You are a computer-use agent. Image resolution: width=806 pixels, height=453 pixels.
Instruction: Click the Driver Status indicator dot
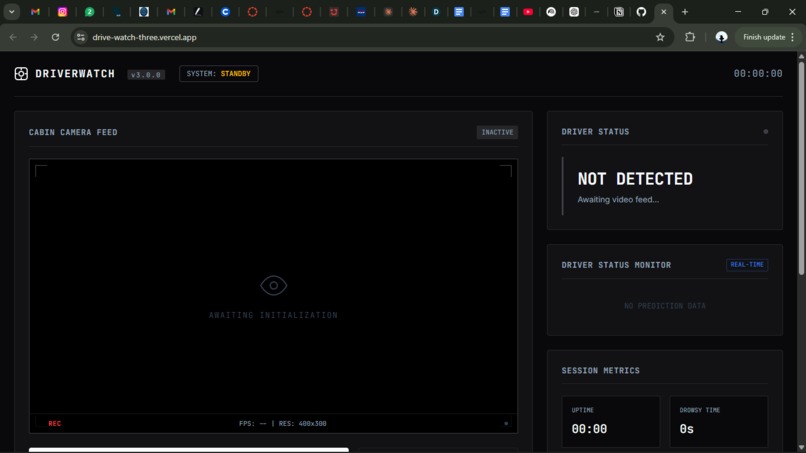point(765,132)
